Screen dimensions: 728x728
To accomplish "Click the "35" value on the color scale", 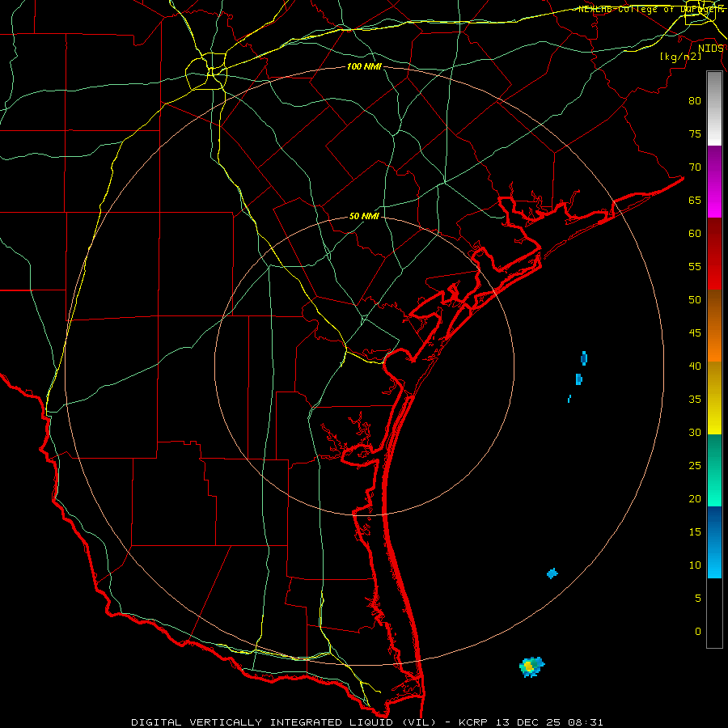I will [x=695, y=400].
